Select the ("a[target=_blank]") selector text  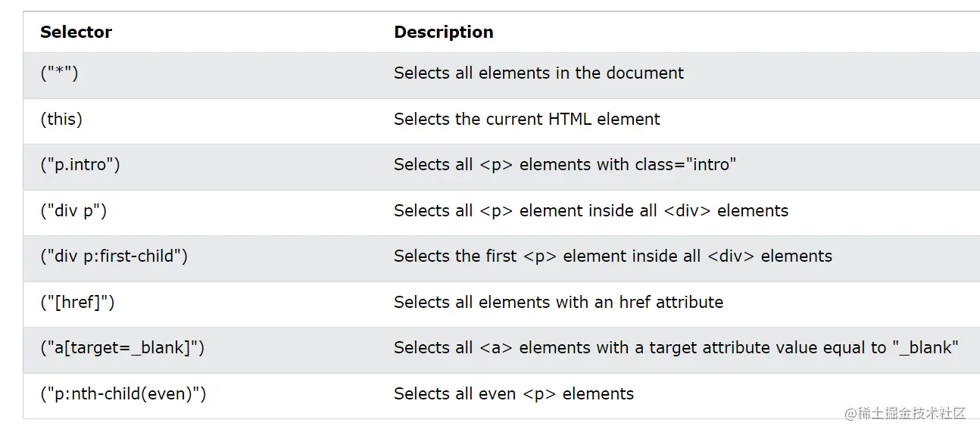pos(122,348)
